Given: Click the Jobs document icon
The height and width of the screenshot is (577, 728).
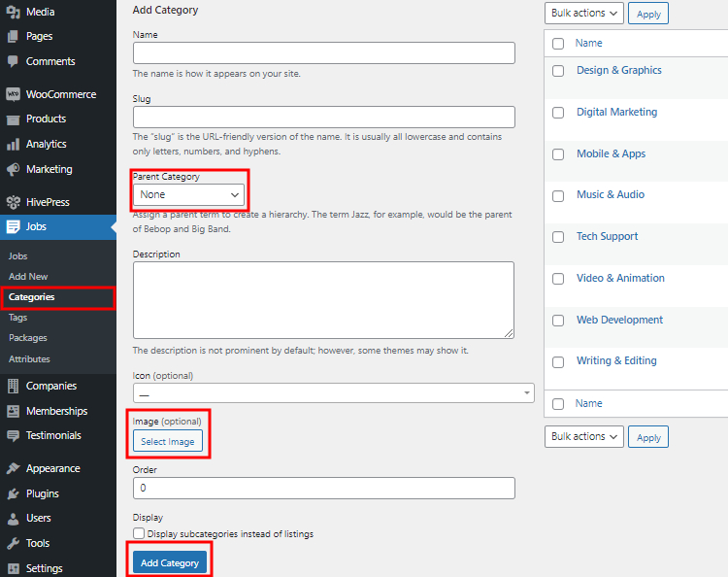Looking at the screenshot, I should (13, 226).
